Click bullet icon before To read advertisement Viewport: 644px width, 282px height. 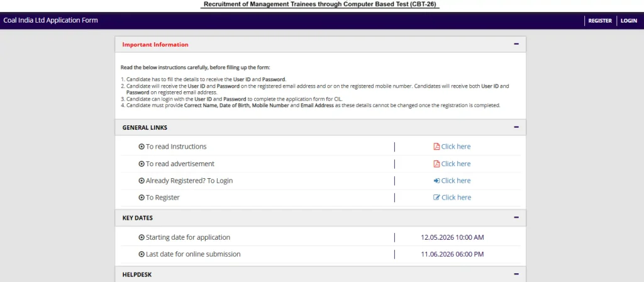coord(142,164)
